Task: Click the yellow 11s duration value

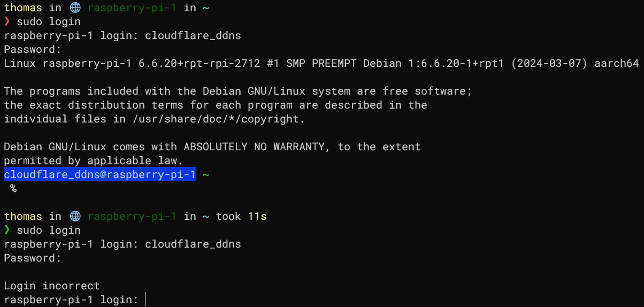Action: (x=257, y=217)
